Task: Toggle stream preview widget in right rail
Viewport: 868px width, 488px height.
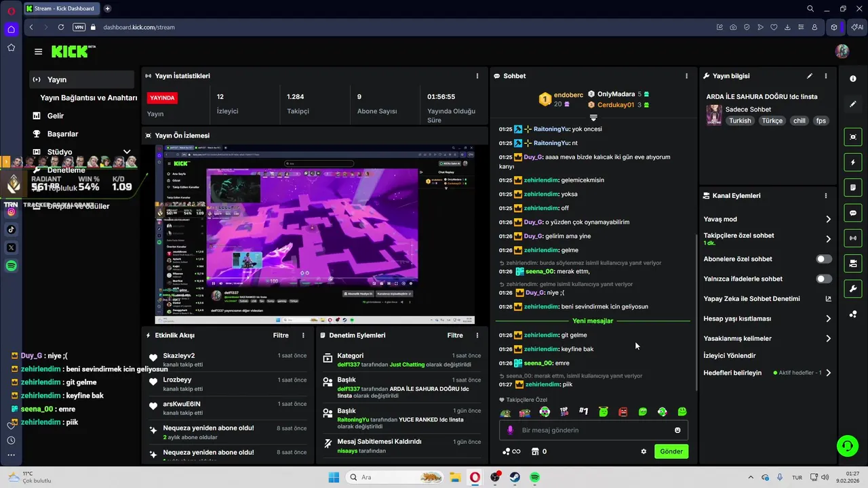Action: [853, 137]
